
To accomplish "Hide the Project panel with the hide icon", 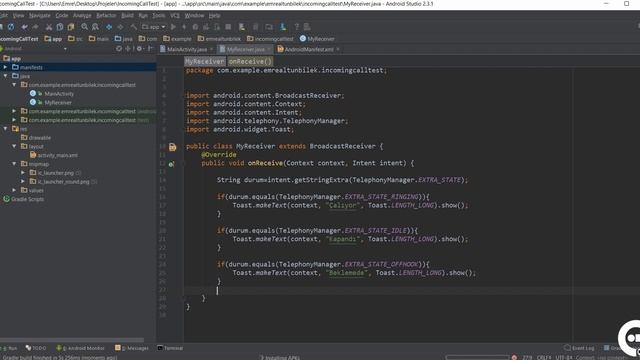I will 150,49.
